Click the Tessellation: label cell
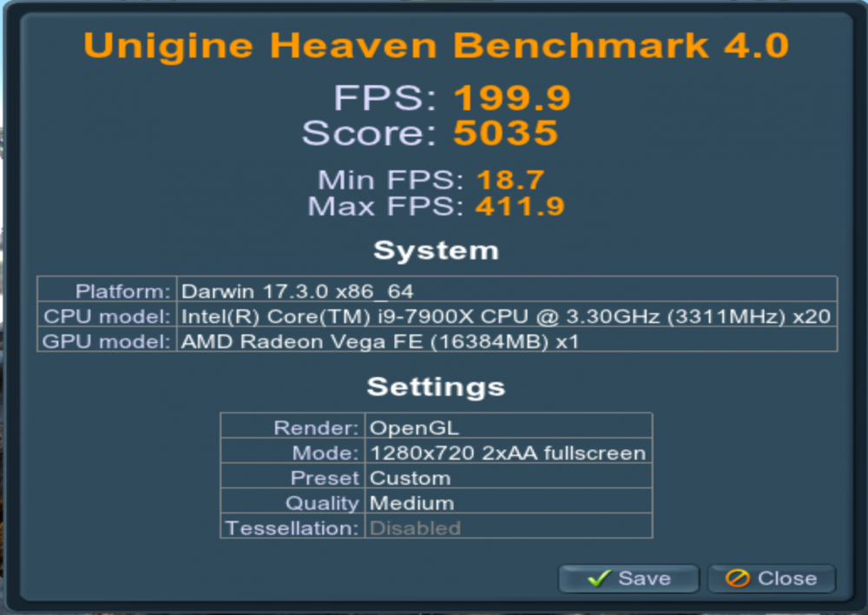Viewport: 868px width, 615px height. point(293,526)
